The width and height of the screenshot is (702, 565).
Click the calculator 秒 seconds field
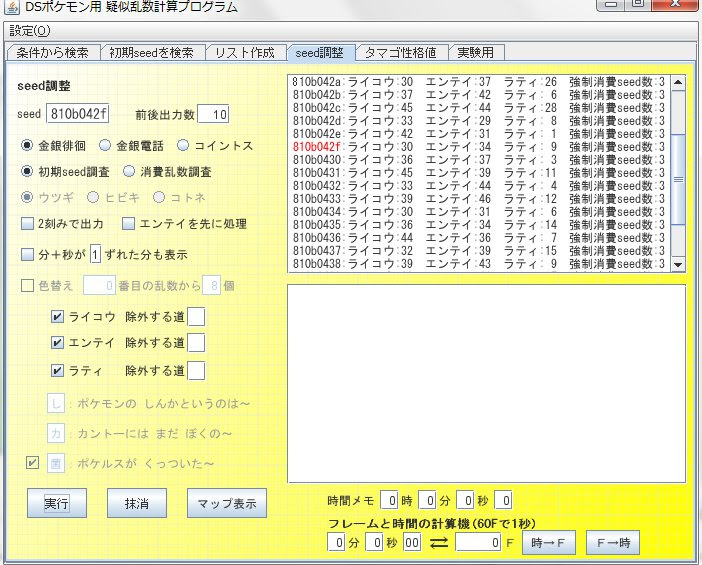click(x=374, y=543)
